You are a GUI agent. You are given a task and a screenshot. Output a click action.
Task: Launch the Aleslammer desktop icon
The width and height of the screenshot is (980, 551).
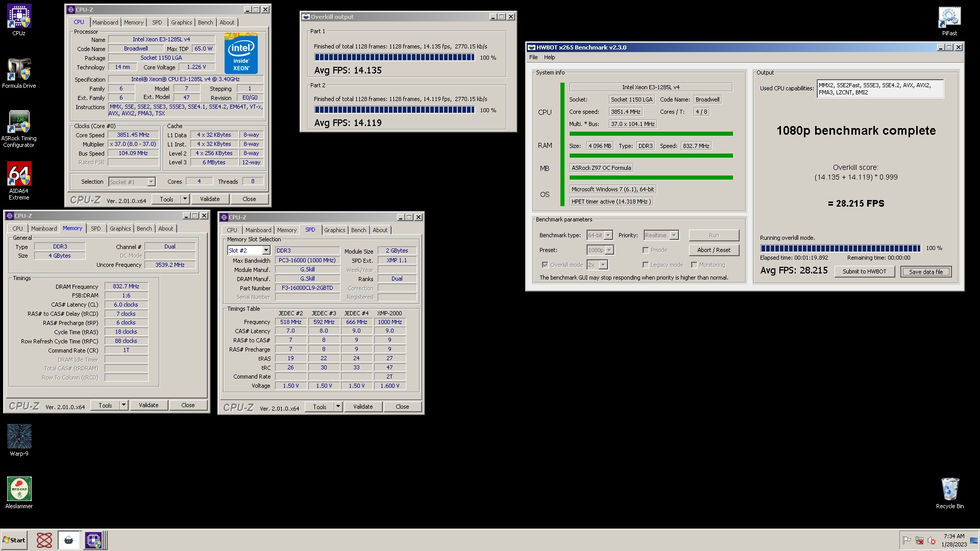coord(19,493)
